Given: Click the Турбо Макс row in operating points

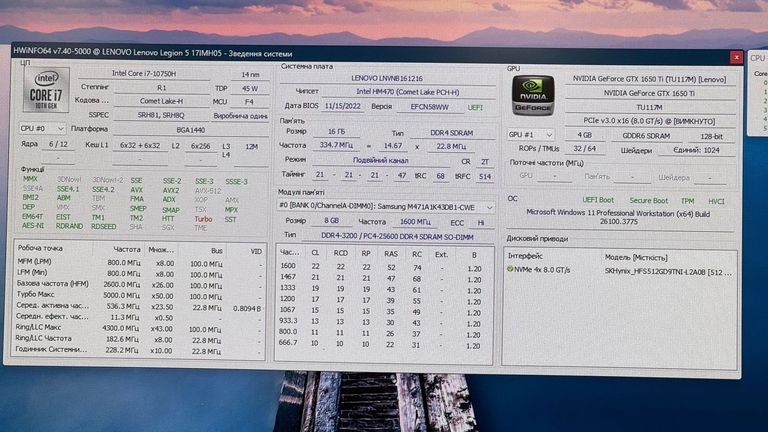Looking at the screenshot, I should click(139, 295).
